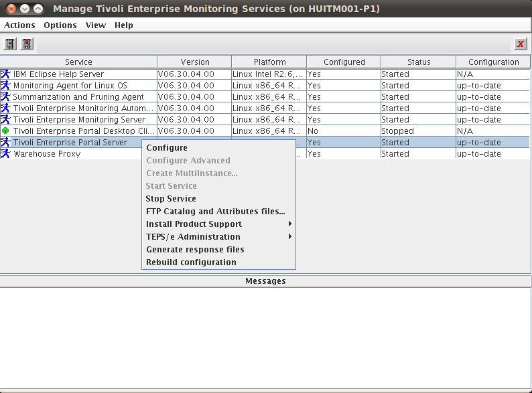Click running-man icon of IBM Eclipse Help Server
This screenshot has width=532, height=393.
pyautogui.click(x=5, y=74)
